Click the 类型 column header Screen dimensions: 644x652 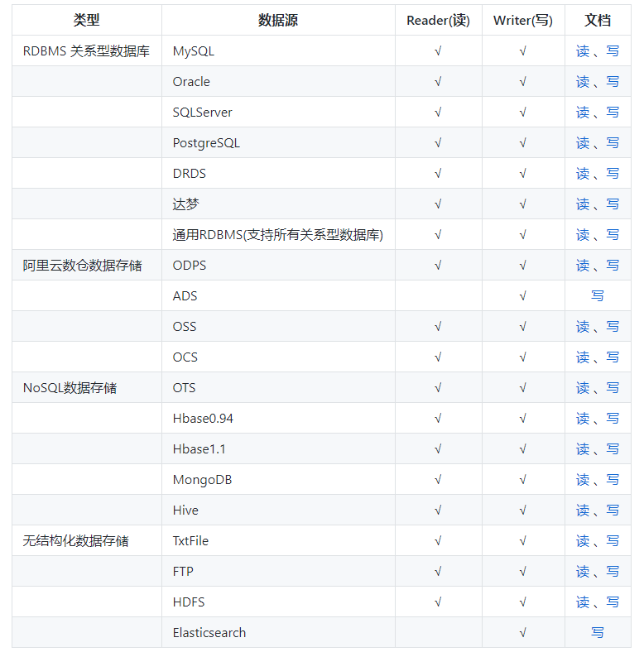click(87, 20)
